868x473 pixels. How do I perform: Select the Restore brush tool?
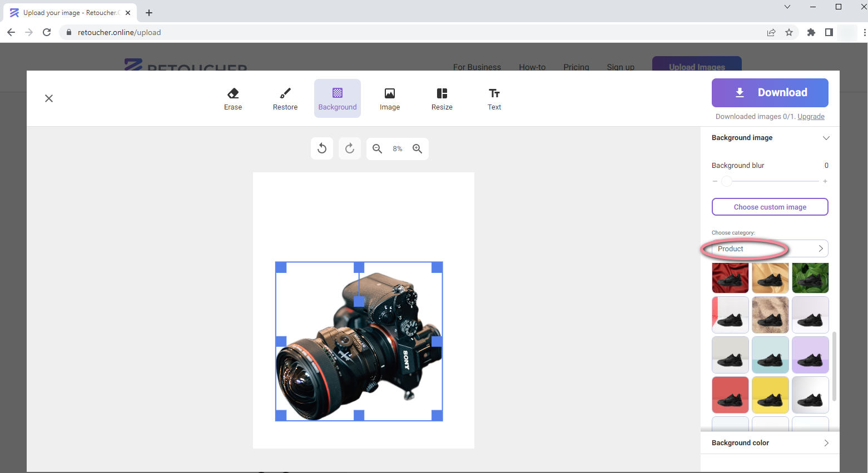pyautogui.click(x=285, y=98)
